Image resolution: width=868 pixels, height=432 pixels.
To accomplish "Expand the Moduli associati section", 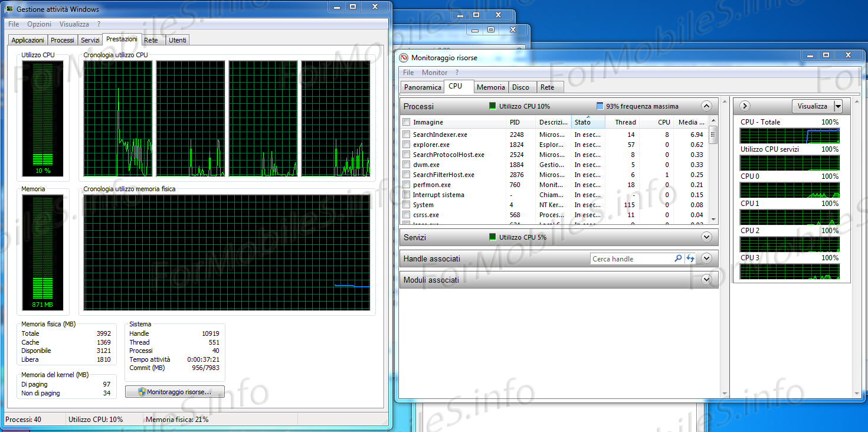I will tap(706, 280).
